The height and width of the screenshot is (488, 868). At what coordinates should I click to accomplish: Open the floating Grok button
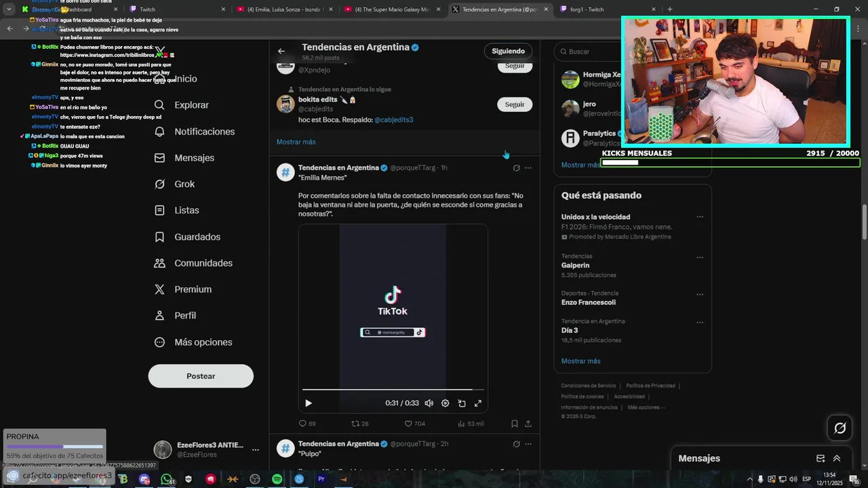pos(840,428)
